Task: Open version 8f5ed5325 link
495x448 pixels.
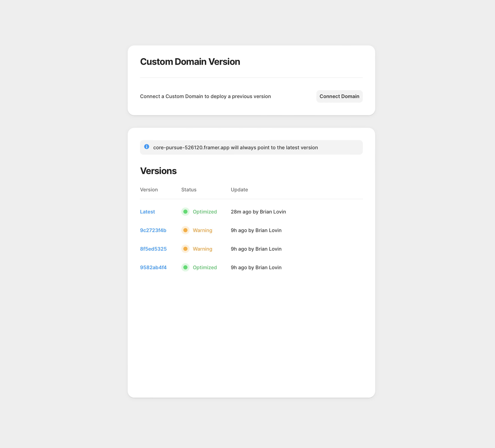Action: 153,249
